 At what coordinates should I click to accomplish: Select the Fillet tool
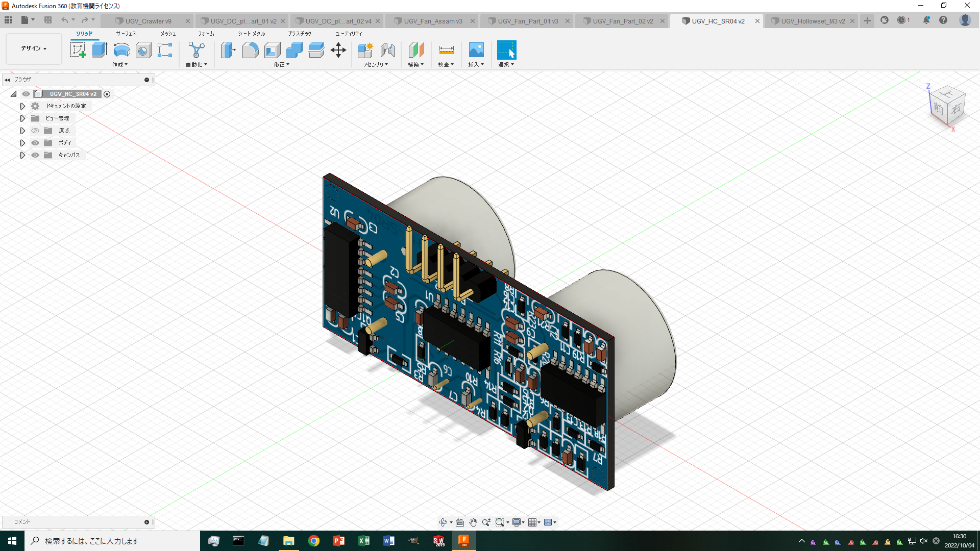pos(250,50)
